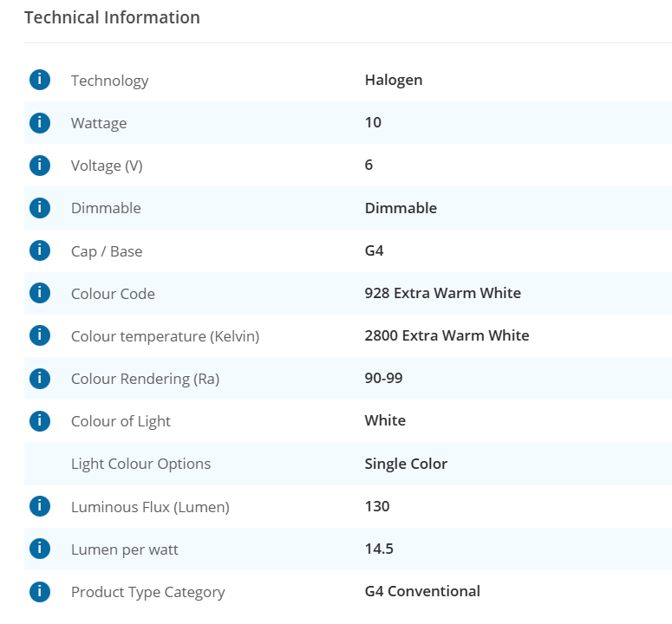Click the info icon beside Technology
This screenshot has width=672, height=624.
(40, 80)
